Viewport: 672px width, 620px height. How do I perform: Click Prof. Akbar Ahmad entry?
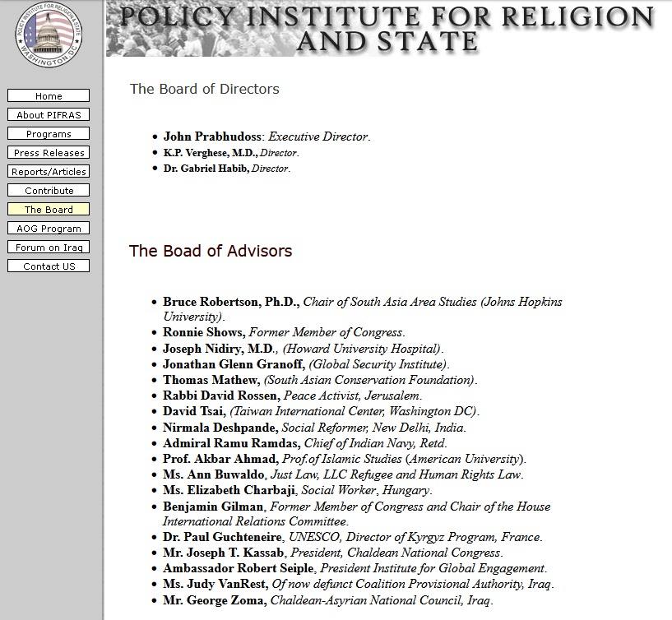pyautogui.click(x=345, y=459)
